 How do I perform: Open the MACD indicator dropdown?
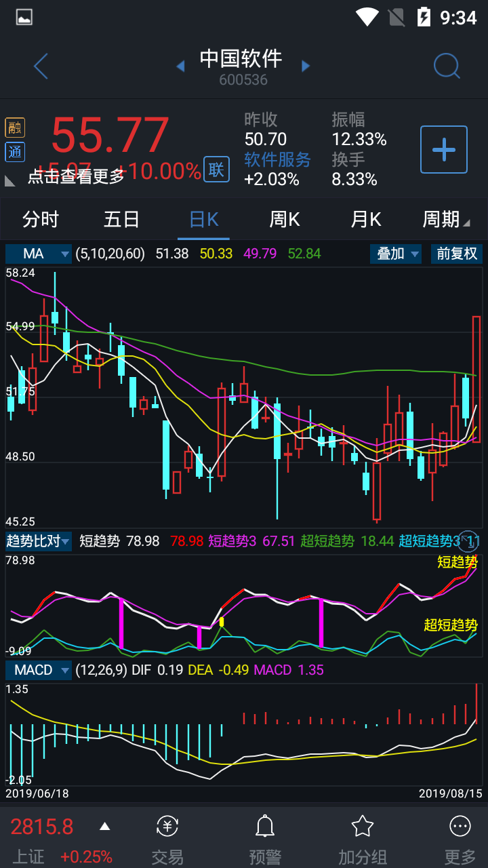pyautogui.click(x=39, y=670)
